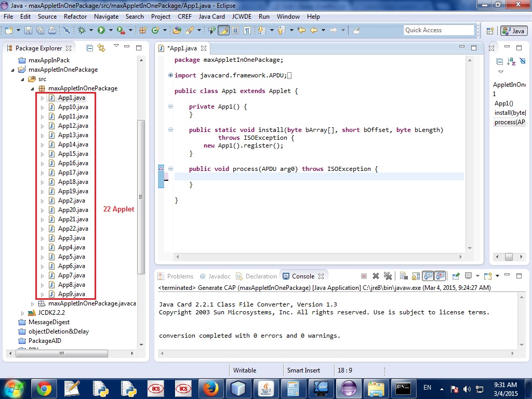Open the Java Card menu
Viewport: 532px width, 399px height.
(211, 17)
